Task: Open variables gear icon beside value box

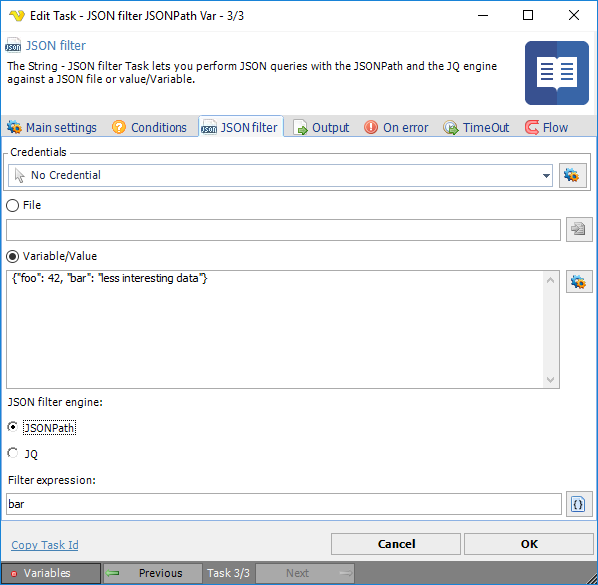Action: (579, 282)
